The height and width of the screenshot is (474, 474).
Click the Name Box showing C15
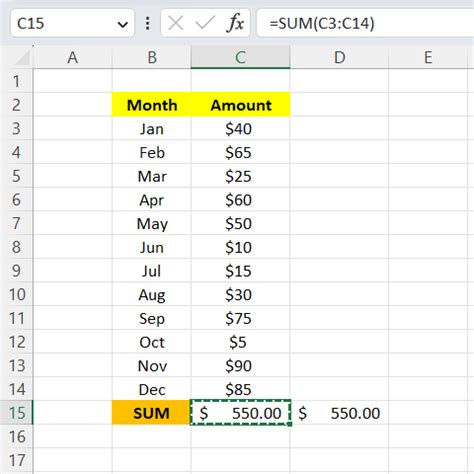pos(72,23)
